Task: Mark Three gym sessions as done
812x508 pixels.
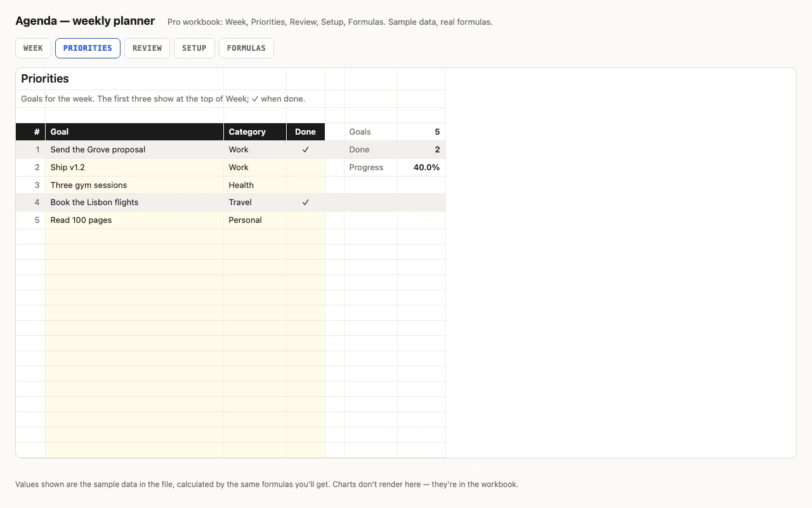Action: point(306,185)
